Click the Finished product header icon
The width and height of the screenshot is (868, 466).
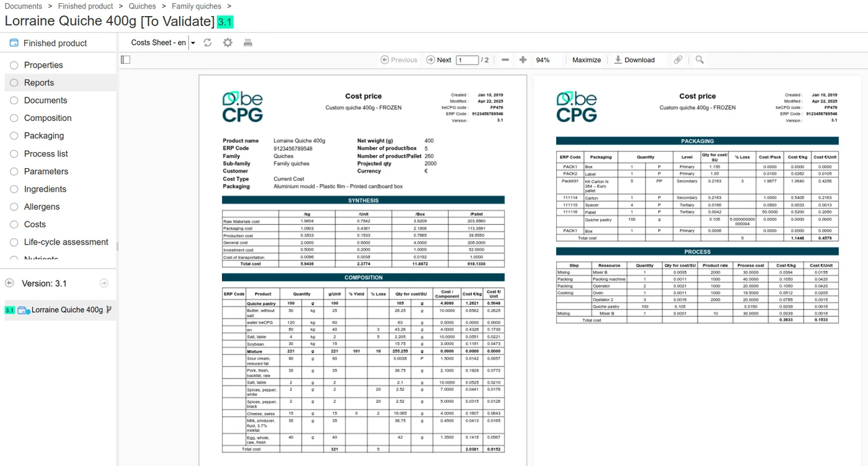tap(14, 43)
